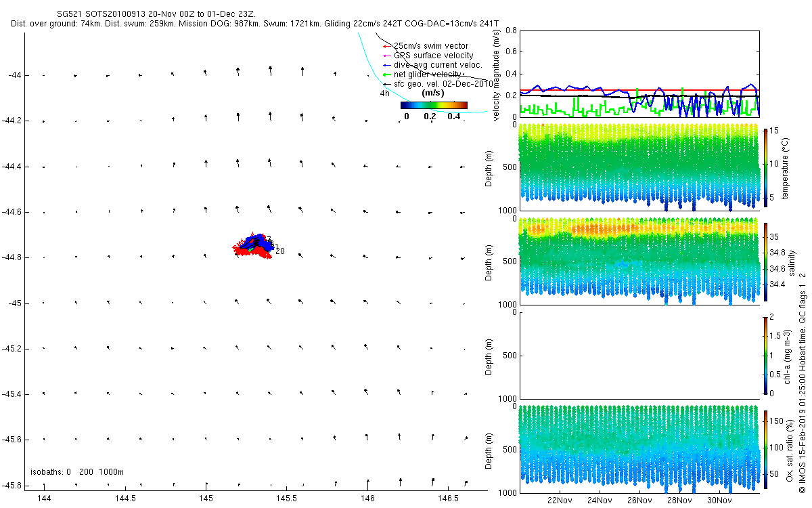The width and height of the screenshot is (812, 508).
Task: Click inside the oxygen saturation depth plot
Action: (x=638, y=448)
